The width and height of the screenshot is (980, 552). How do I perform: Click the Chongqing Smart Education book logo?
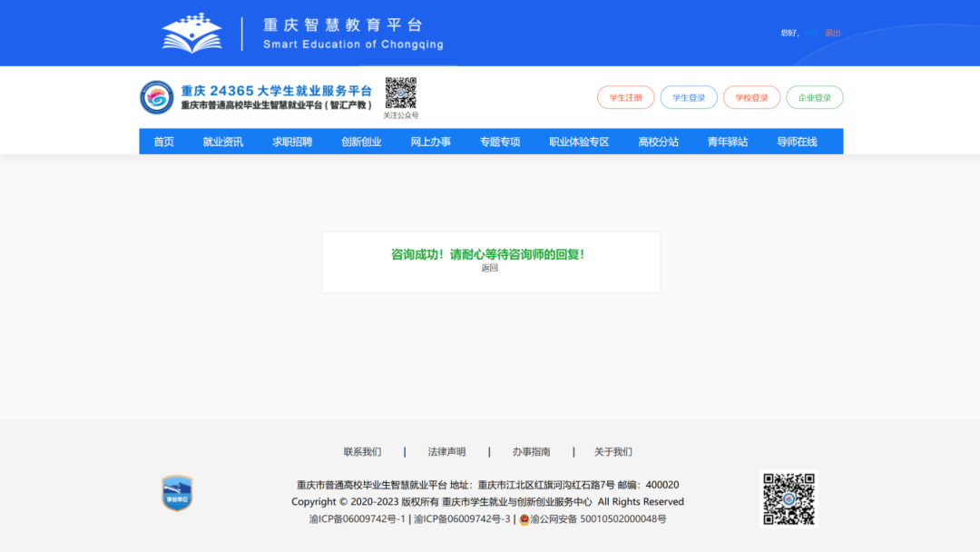191,33
